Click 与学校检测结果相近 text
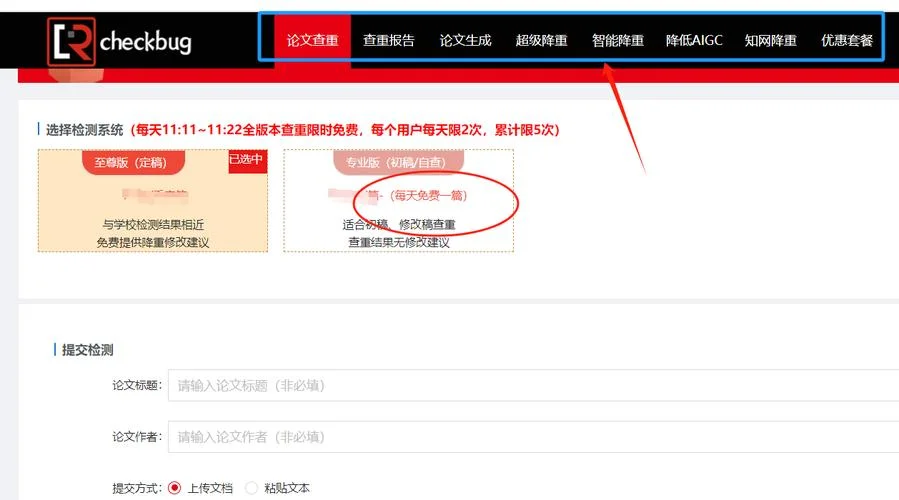 [x=153, y=224]
